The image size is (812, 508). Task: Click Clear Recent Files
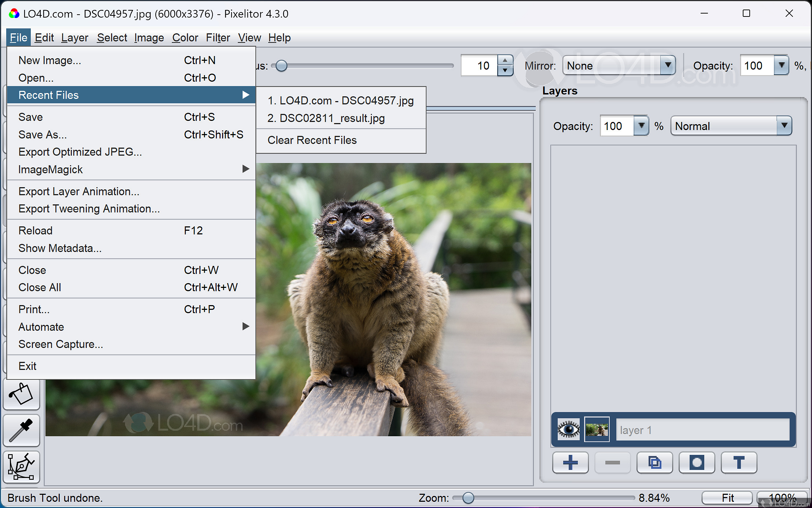(x=341, y=140)
